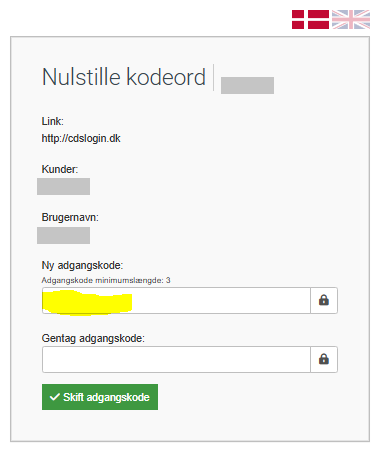Screen dimensions: 380x452
Task: Open the http://cdslogin.dk link
Action: (x=81, y=138)
